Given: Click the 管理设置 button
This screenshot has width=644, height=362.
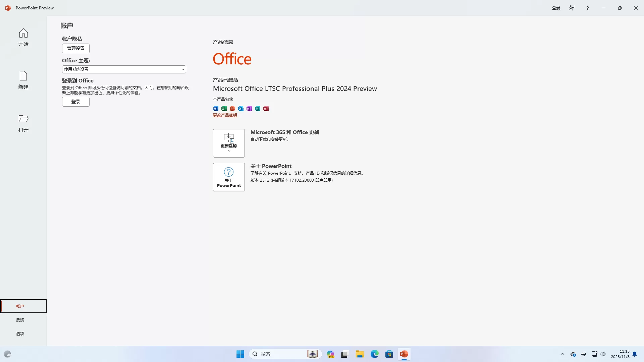Looking at the screenshot, I should [75, 48].
